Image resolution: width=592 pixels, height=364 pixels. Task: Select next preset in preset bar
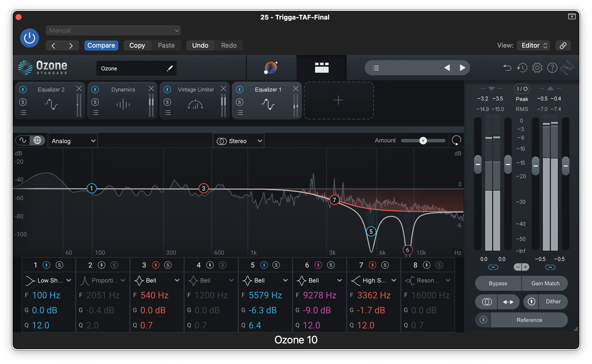click(x=462, y=68)
